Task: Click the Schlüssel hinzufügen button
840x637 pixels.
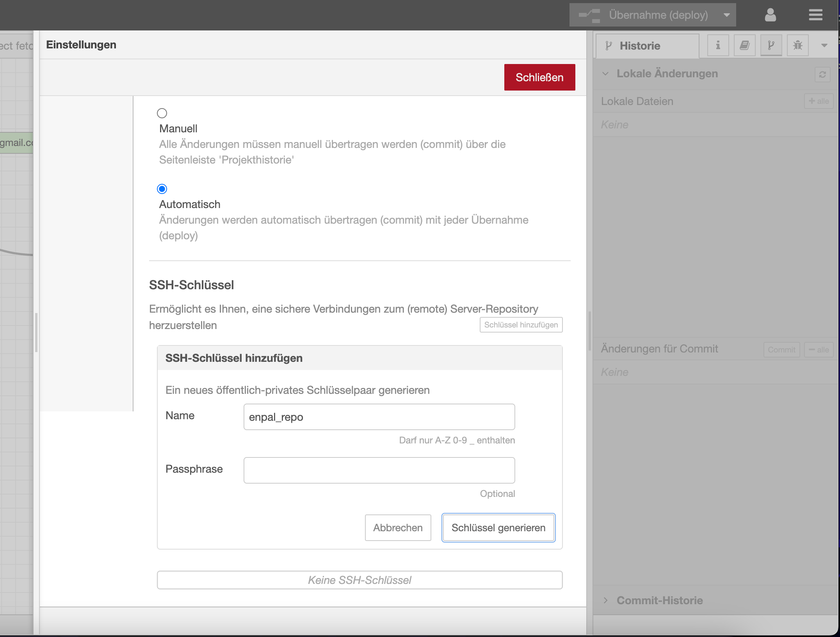Action: pos(521,324)
